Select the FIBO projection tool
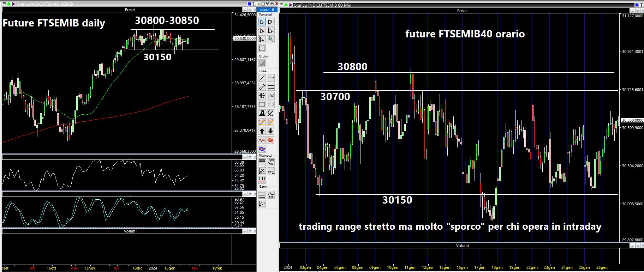 coord(271,162)
